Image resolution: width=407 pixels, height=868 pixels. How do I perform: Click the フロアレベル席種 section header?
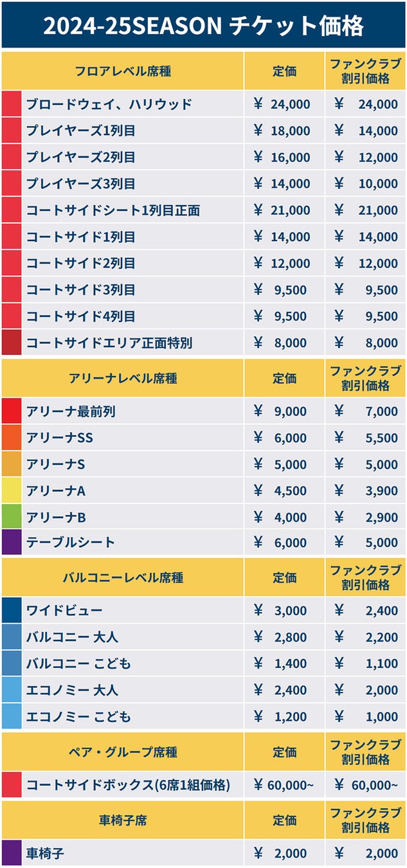[x=123, y=71]
